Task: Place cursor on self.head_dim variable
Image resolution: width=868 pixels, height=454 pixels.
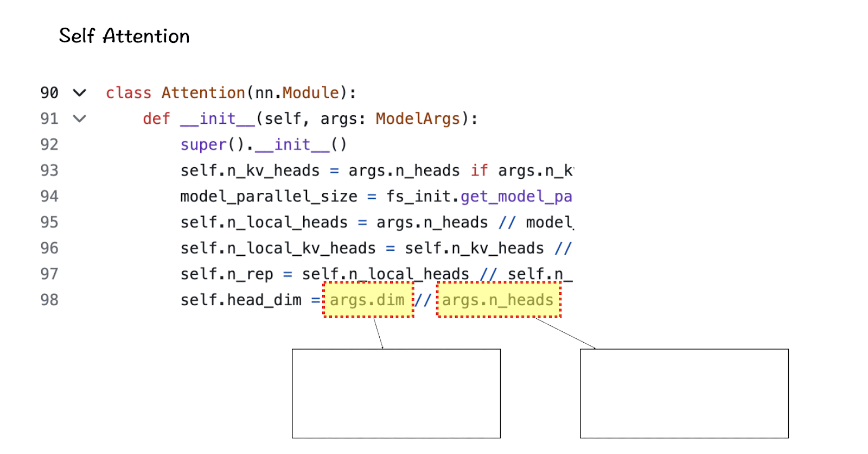Action: tap(241, 300)
